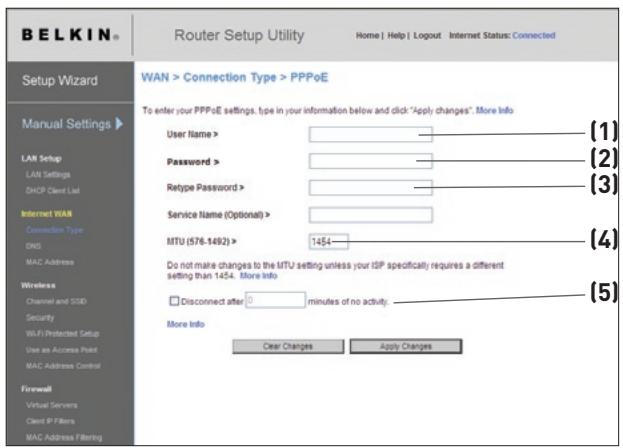Open More Info below Disconnect option

(x=186, y=324)
